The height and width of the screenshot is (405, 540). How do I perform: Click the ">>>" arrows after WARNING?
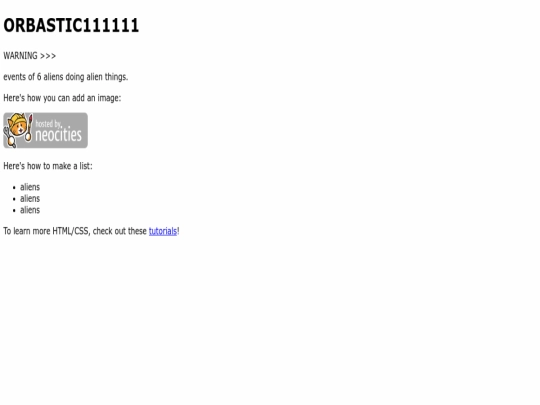point(48,56)
